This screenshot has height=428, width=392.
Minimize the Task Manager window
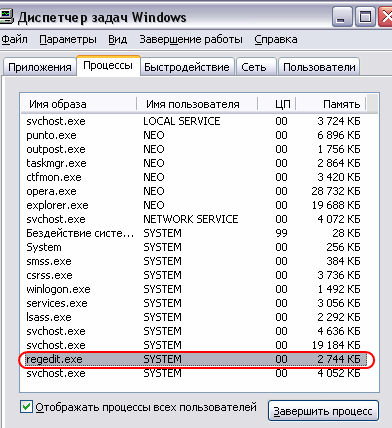(342, 17)
